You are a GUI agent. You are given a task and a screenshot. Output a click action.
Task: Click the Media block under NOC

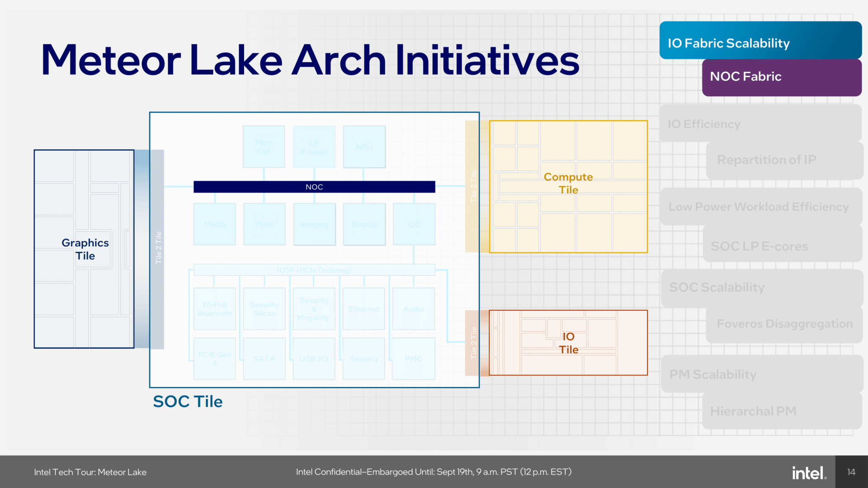[214, 224]
